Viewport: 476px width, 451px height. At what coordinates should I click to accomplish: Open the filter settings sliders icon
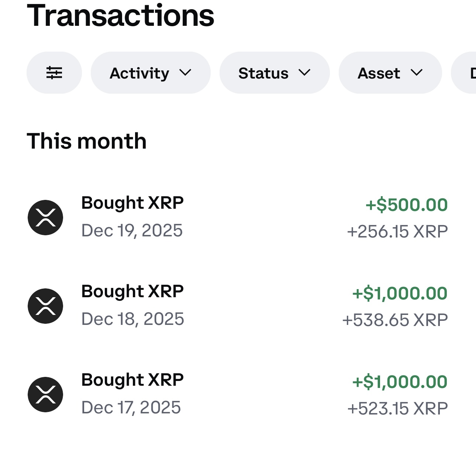54,73
